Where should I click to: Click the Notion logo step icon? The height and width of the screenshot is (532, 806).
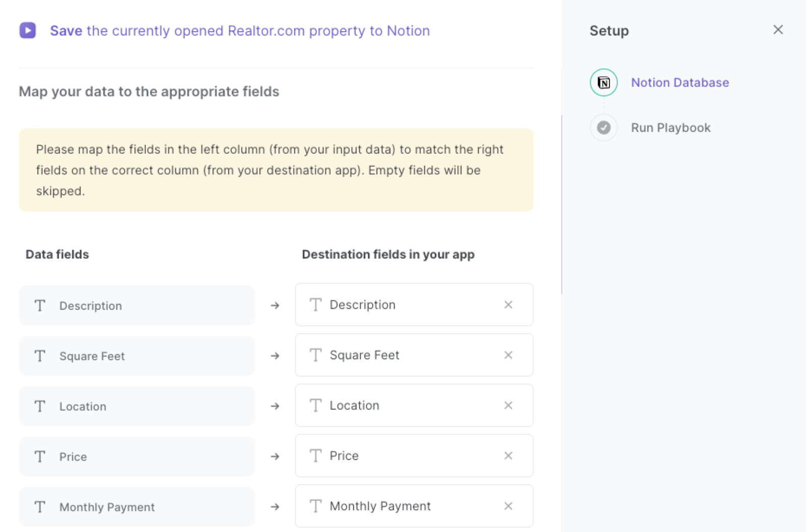[x=603, y=83]
